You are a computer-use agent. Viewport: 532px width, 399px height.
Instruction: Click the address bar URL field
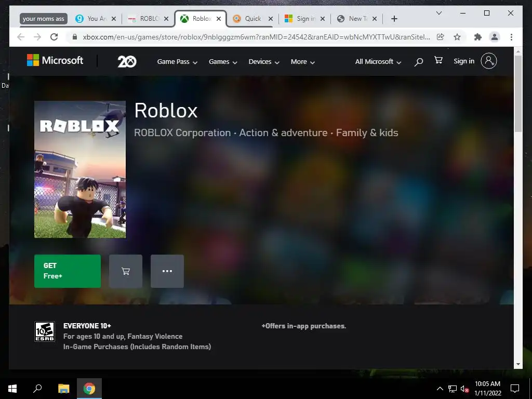256,37
